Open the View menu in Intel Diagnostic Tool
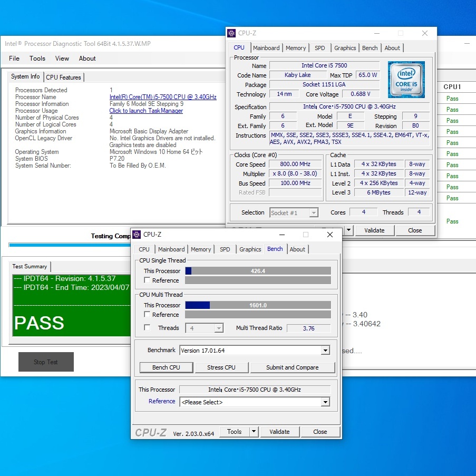 coord(62,59)
